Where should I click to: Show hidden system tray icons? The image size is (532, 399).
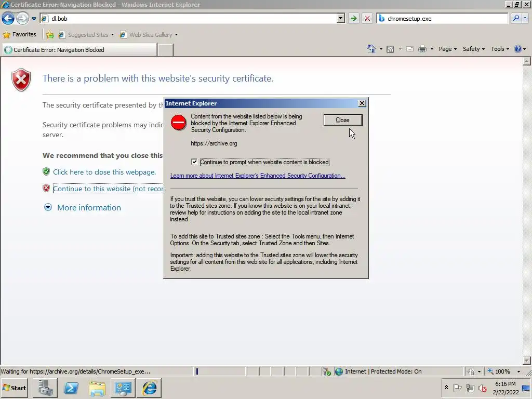(x=446, y=388)
